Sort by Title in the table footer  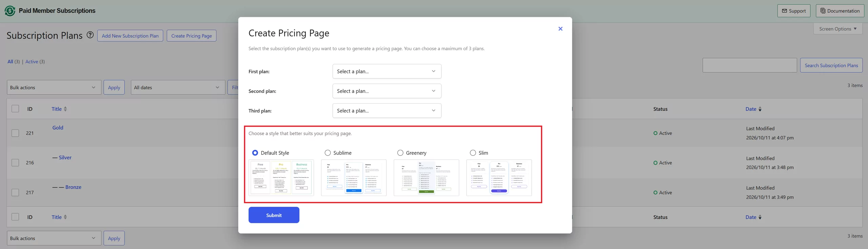(59, 217)
